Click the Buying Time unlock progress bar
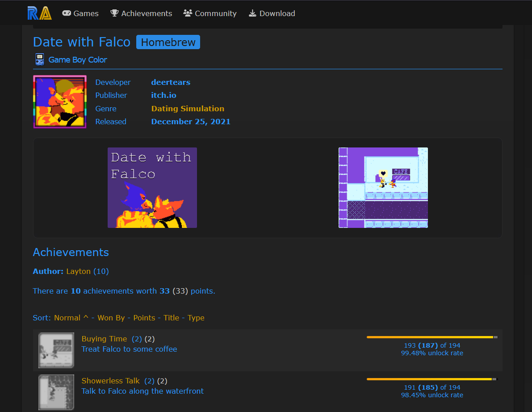Viewport: 532px width, 412px height. coord(431,337)
